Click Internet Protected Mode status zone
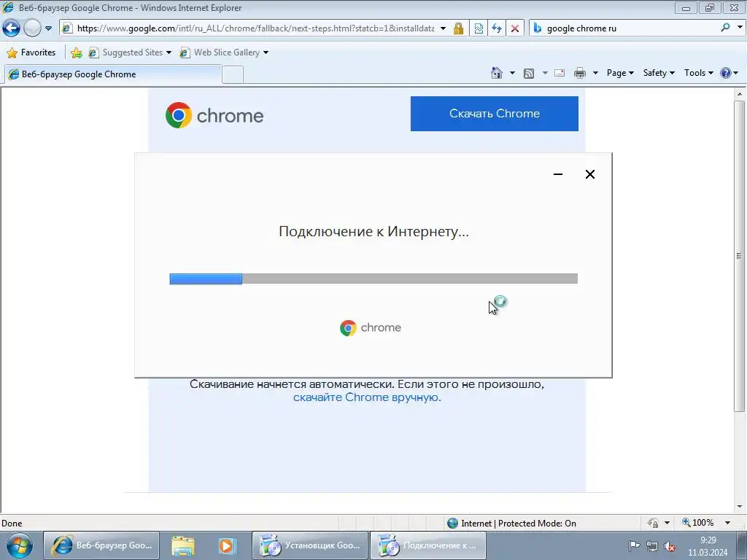The width and height of the screenshot is (747, 560). (x=512, y=524)
